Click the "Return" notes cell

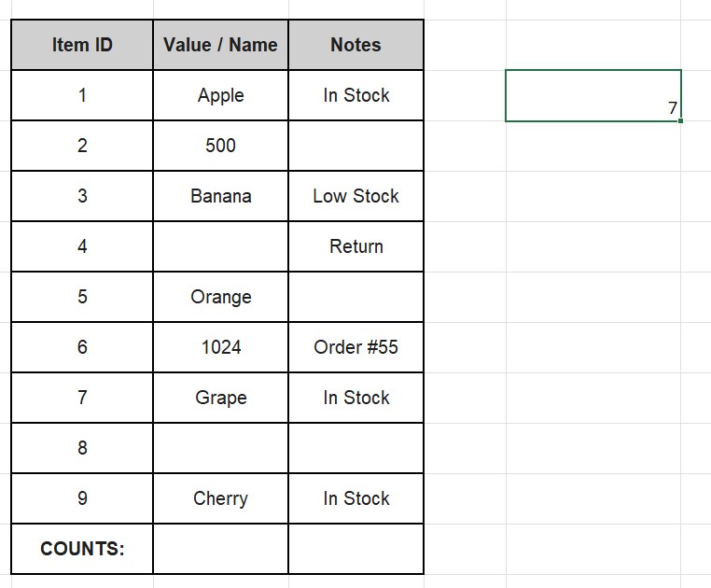pyautogui.click(x=355, y=246)
